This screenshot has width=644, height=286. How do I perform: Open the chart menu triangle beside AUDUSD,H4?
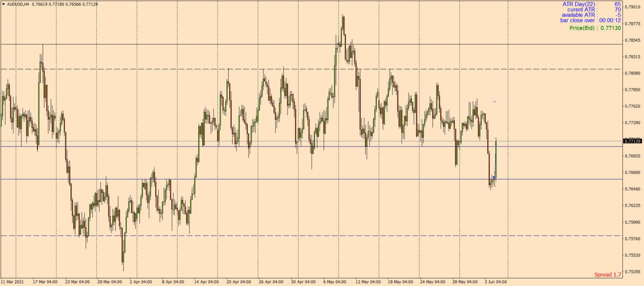(3, 4)
